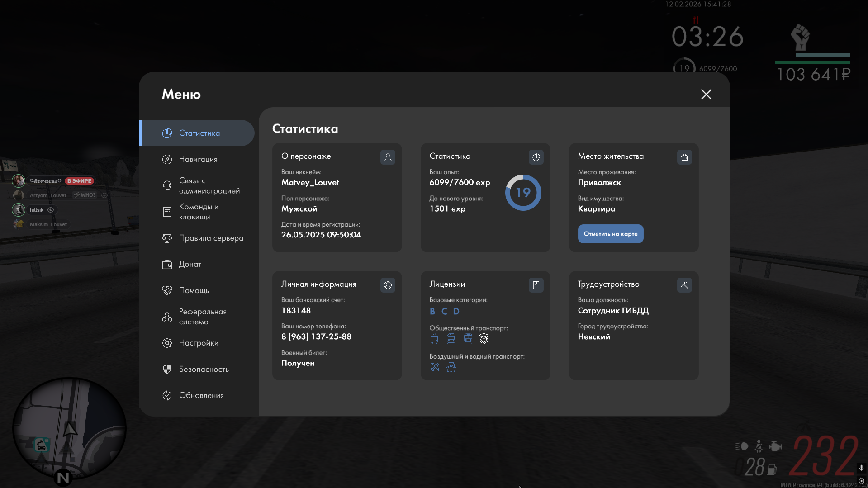Switch to the Безопасность section
This screenshot has height=488, width=868.
click(x=204, y=369)
